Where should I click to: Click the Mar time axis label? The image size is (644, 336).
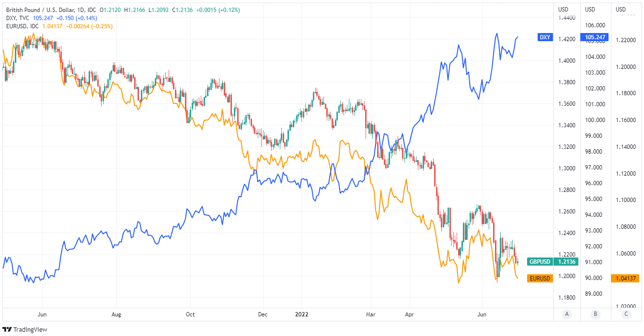[x=370, y=314]
